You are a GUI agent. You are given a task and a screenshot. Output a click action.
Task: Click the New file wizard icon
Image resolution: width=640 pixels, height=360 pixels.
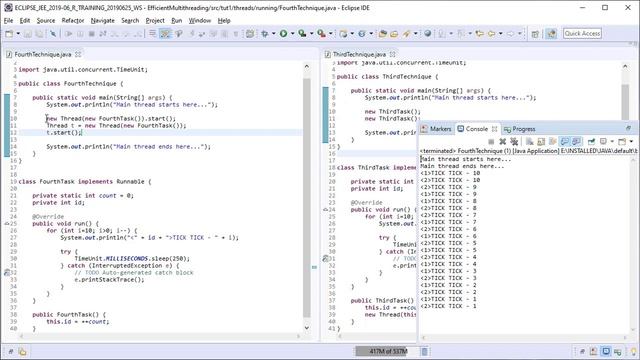[9, 33]
